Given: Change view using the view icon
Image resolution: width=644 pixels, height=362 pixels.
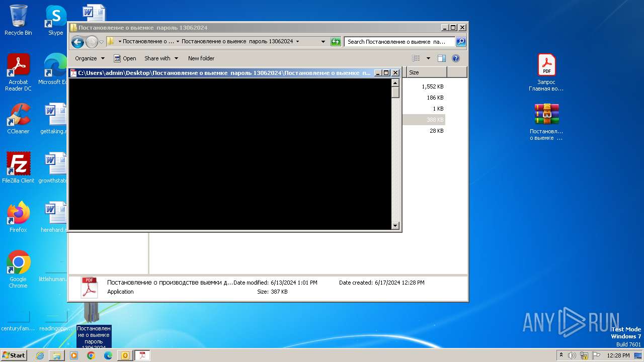Looking at the screenshot, I should (416, 58).
